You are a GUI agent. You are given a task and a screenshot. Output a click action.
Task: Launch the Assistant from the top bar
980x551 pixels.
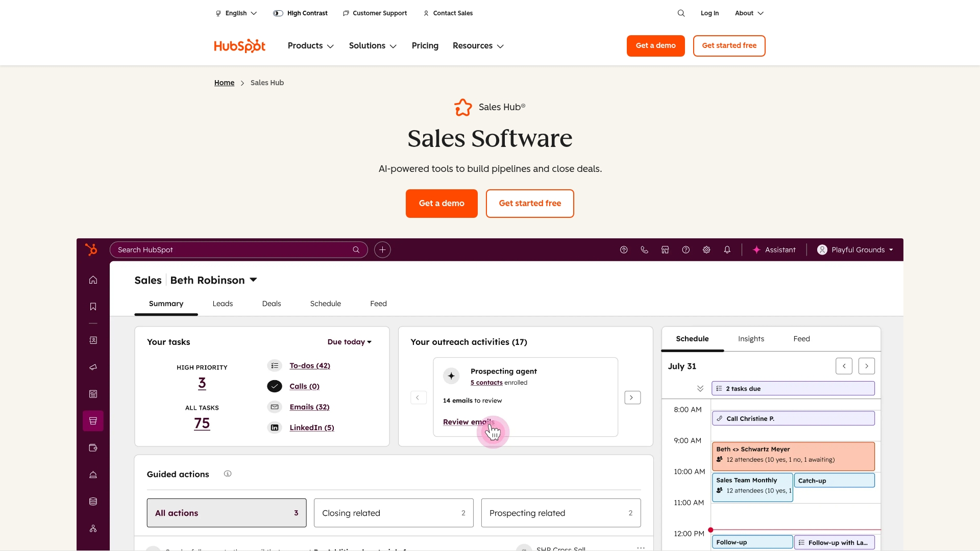tap(774, 249)
